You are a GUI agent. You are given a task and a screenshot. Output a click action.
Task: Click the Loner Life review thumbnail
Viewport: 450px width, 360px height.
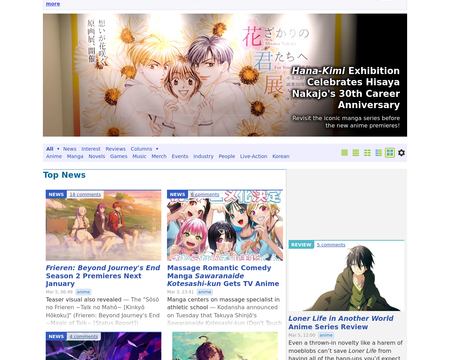(x=347, y=276)
